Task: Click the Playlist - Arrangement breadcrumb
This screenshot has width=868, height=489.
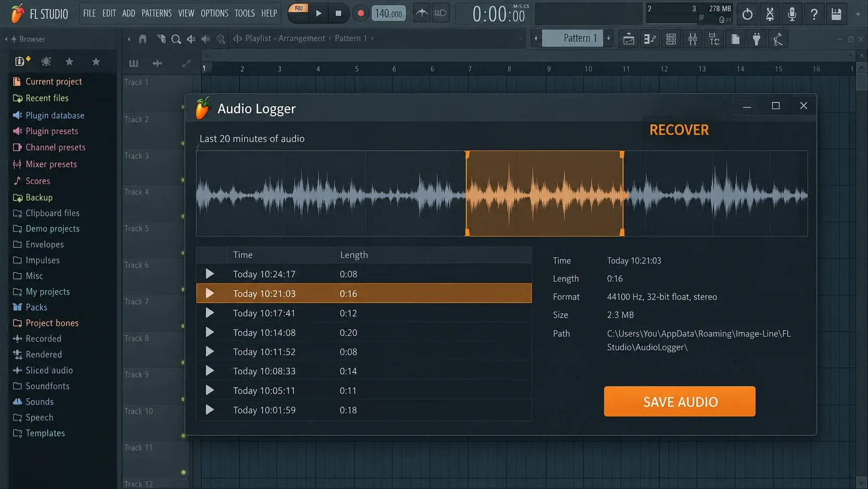Action: (285, 38)
